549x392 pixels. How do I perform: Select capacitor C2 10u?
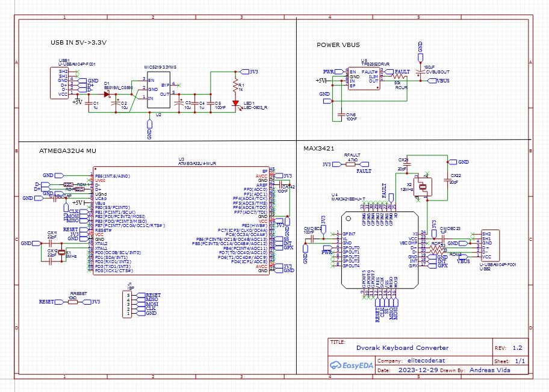(116, 104)
